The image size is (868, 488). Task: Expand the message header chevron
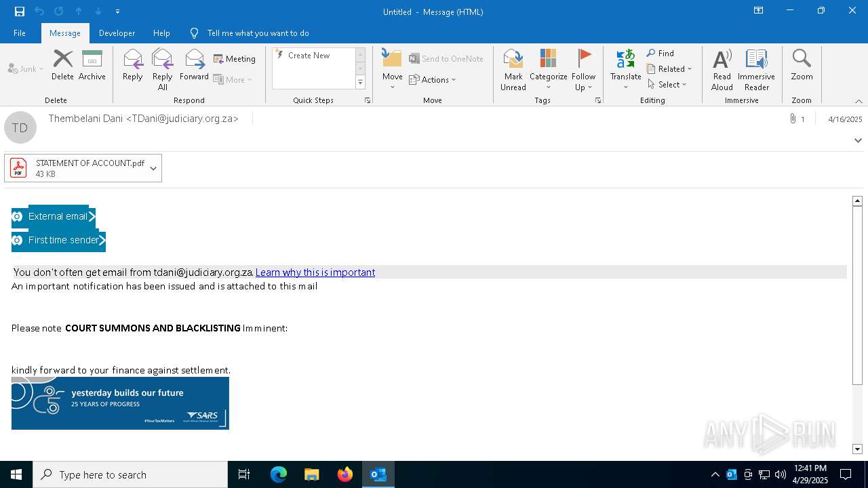pyautogui.click(x=858, y=140)
